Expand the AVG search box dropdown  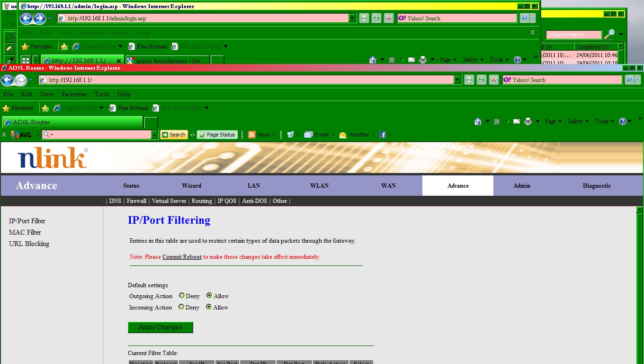(x=154, y=135)
